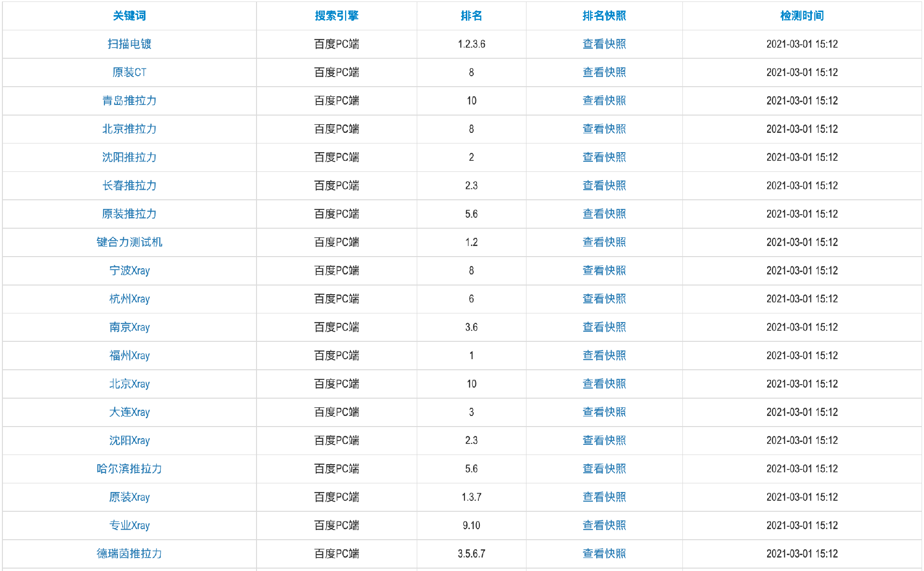The width and height of the screenshot is (924, 571).
Task: Click the 排名快照 column header
Action: point(604,16)
